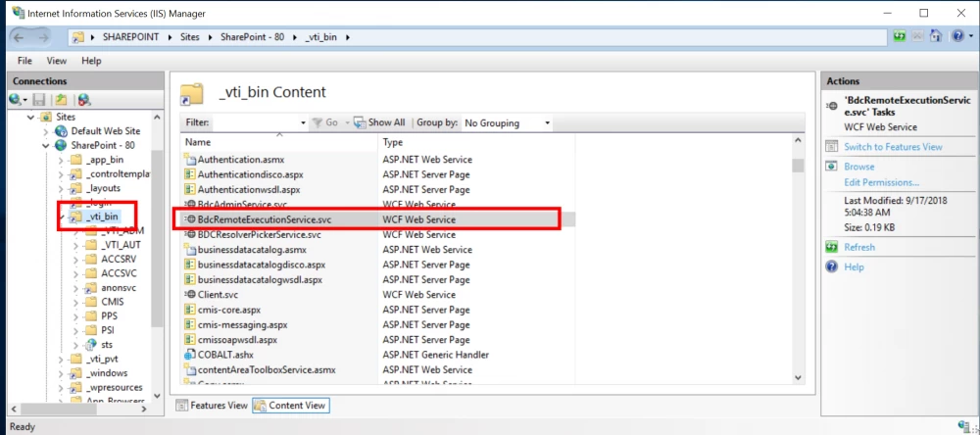Select the CMIS tree folder

point(112,302)
